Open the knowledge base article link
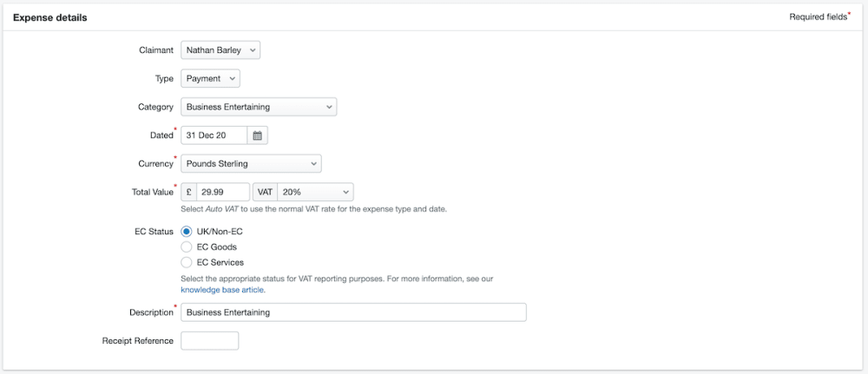This screenshot has width=868, height=374. tap(221, 290)
